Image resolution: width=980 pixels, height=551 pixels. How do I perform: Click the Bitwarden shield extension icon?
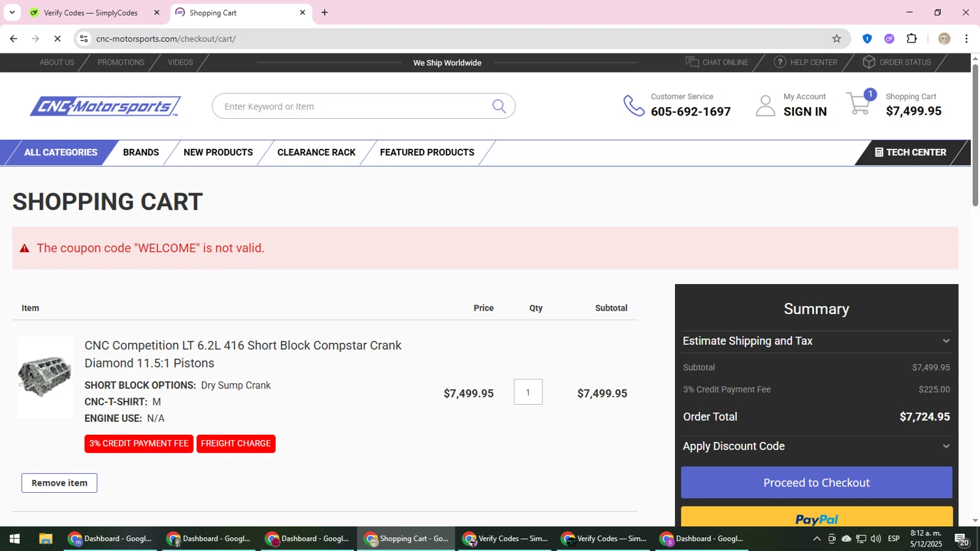(867, 39)
